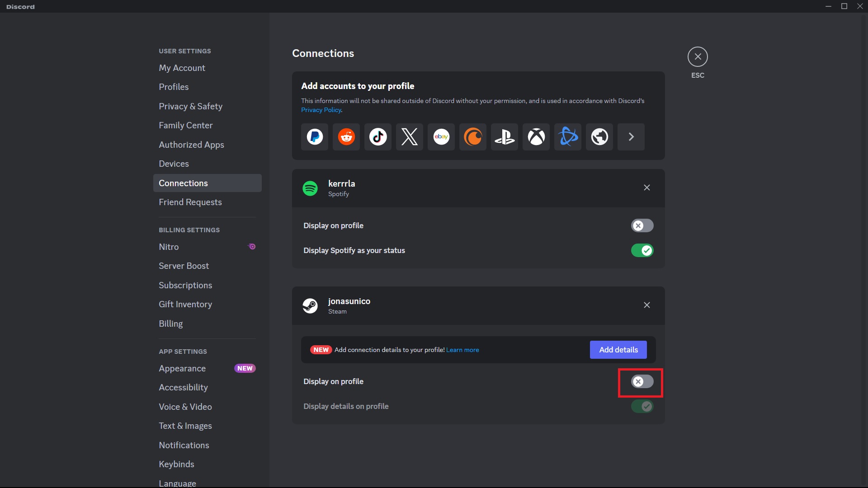Click the TikTok connection icon
This screenshot has height=488, width=868.
pos(377,137)
